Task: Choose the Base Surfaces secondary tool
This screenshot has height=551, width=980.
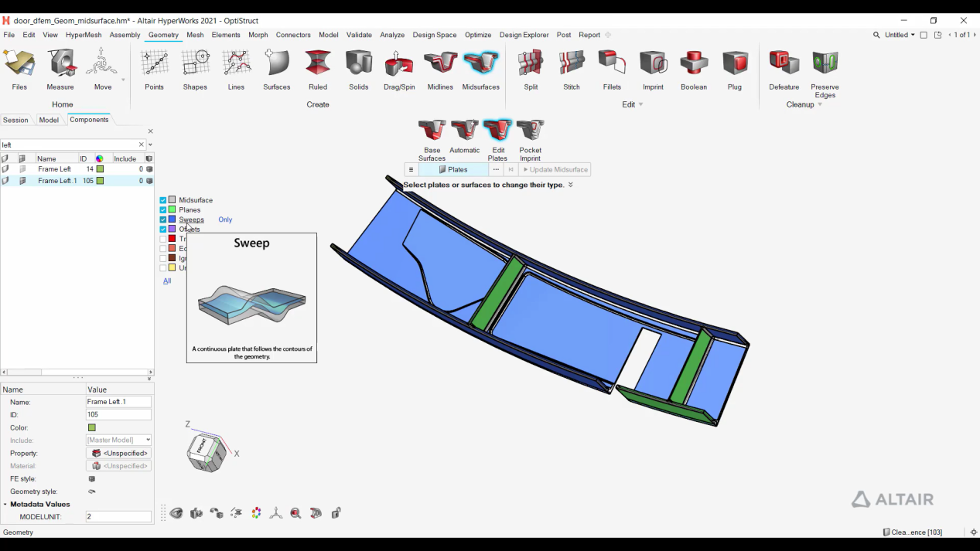Action: tap(432, 140)
